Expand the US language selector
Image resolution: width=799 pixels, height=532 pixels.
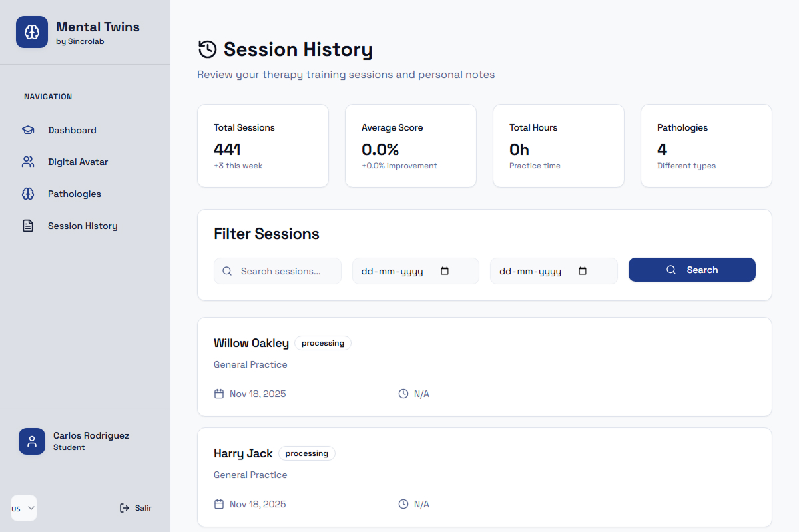24,508
